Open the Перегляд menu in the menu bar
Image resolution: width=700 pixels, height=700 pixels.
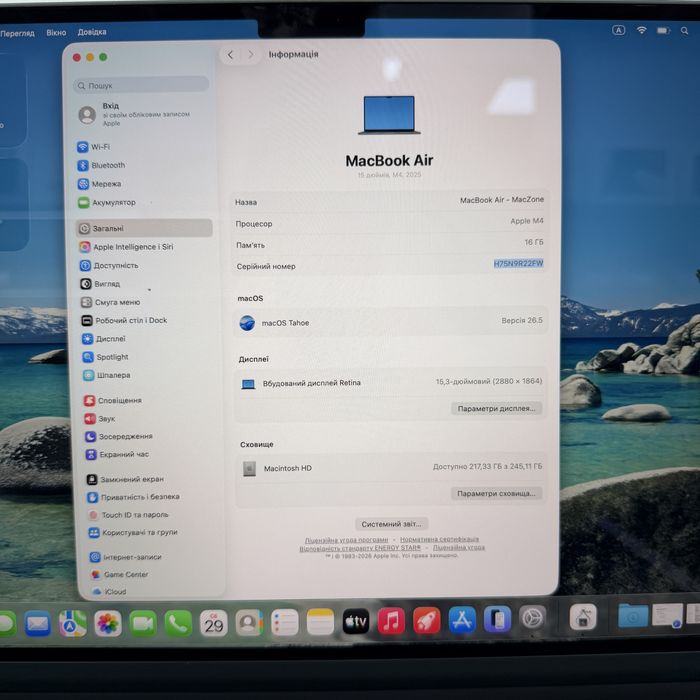coord(17,33)
